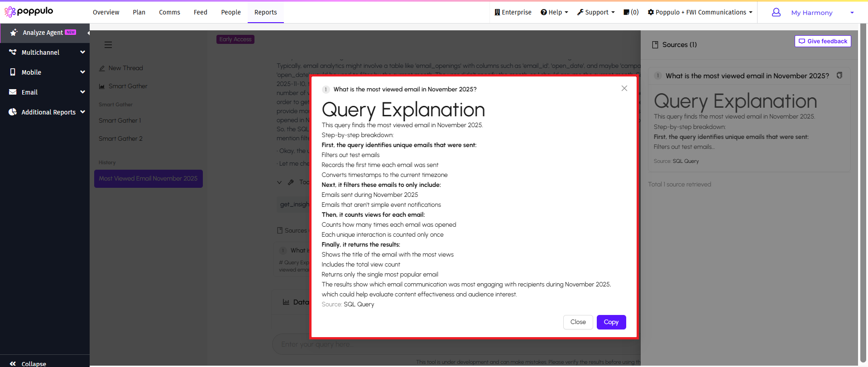Click the copy icon in Sources panel
The image size is (868, 367).
[839, 76]
